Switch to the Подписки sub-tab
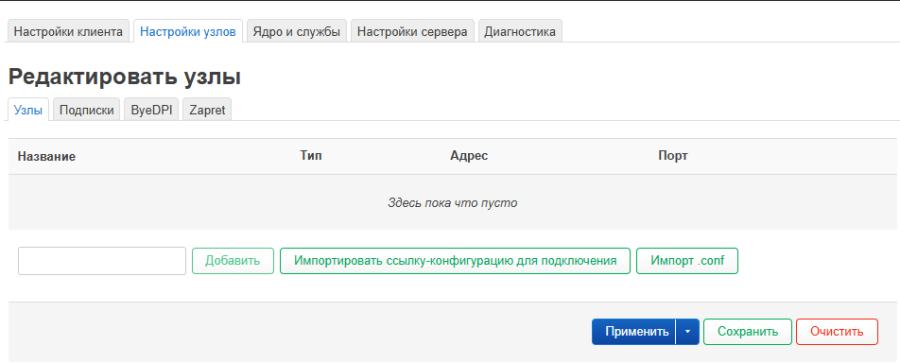 coord(87,110)
